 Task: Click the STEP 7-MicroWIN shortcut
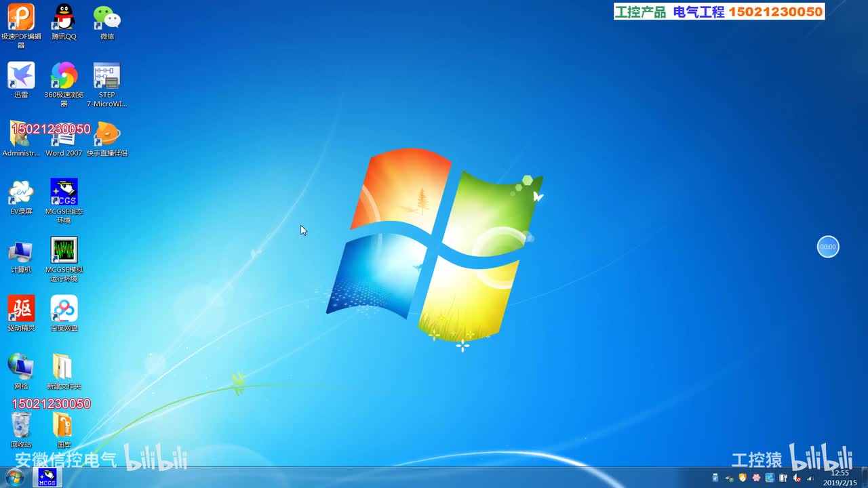pos(106,84)
